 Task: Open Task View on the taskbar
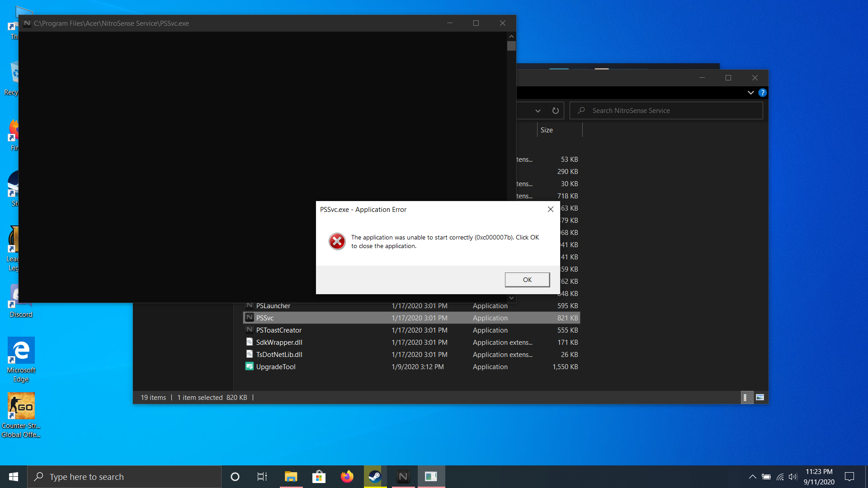262,477
